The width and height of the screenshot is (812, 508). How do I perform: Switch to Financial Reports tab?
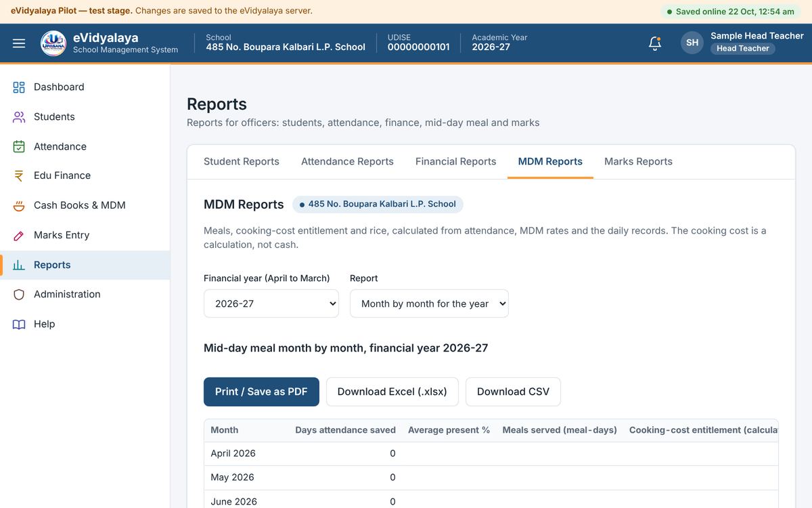455,161
